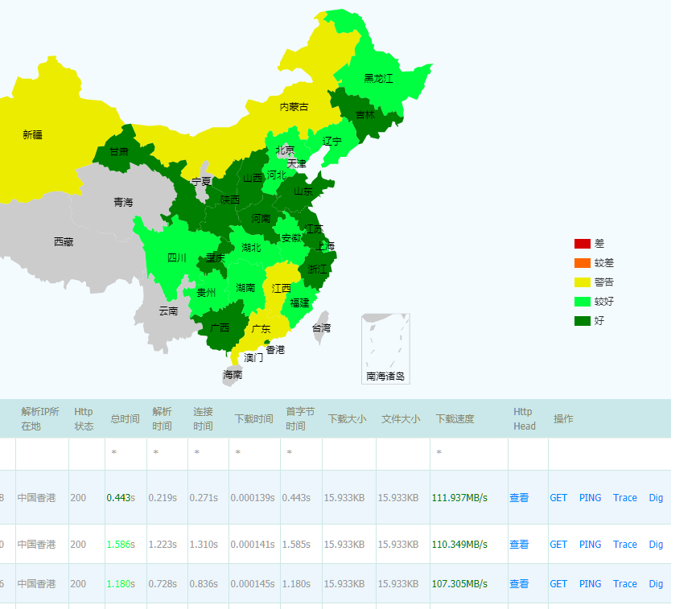Sort table by 下载速度 column header
Screen dimensions: 700x609
(455, 419)
